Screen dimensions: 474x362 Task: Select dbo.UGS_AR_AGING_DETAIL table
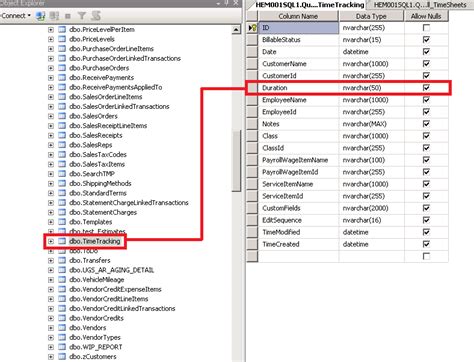[x=112, y=270]
